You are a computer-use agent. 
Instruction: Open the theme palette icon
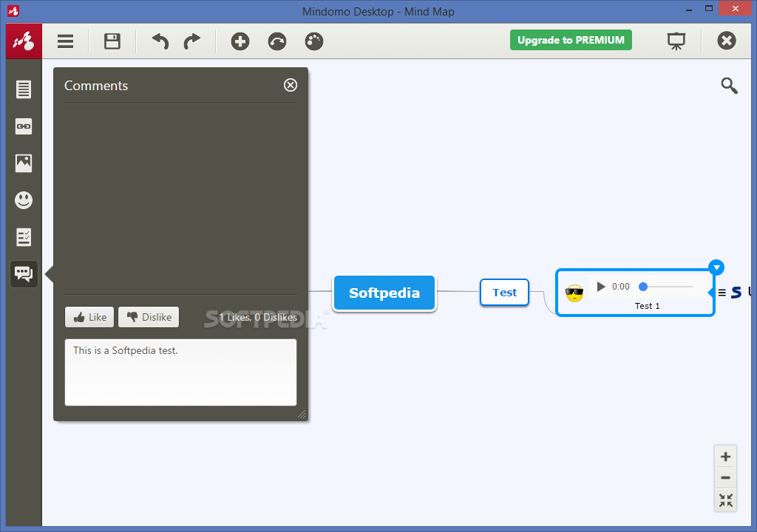point(313,41)
